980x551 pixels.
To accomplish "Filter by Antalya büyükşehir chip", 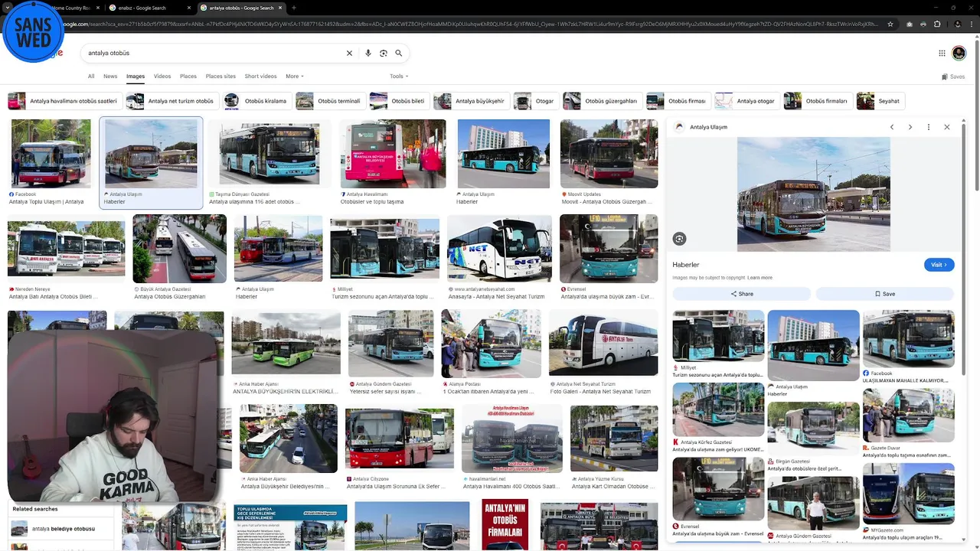I will pyautogui.click(x=472, y=101).
